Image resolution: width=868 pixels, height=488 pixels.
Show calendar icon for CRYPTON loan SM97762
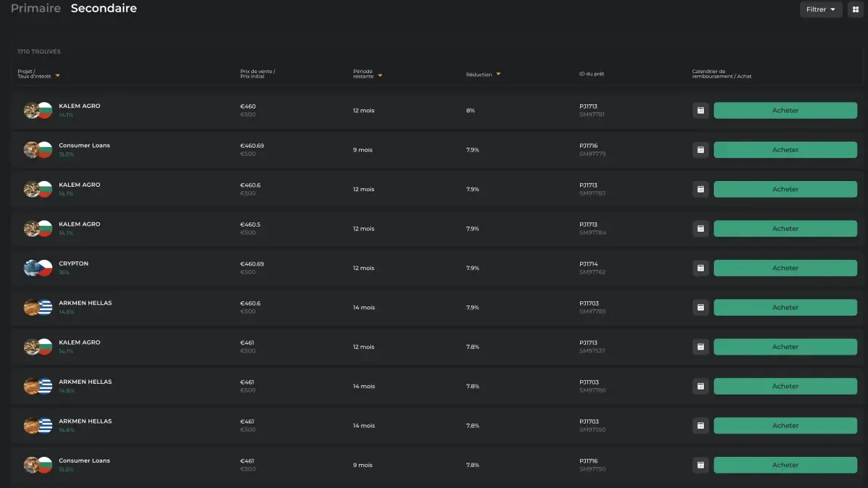pos(700,268)
